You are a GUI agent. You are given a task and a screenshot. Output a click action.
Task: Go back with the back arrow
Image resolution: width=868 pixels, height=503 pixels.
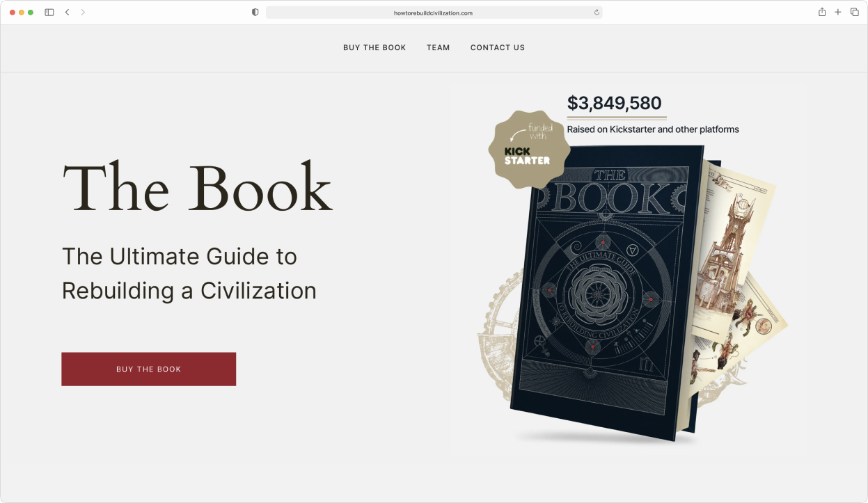pyautogui.click(x=67, y=13)
